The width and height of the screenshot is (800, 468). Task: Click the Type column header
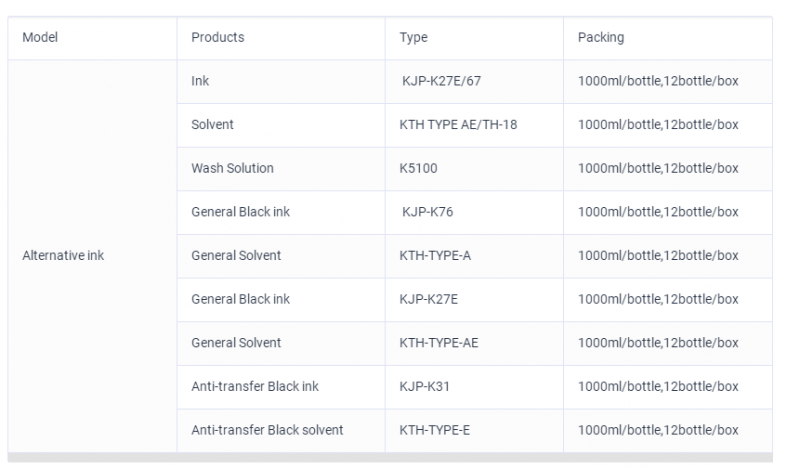474,38
